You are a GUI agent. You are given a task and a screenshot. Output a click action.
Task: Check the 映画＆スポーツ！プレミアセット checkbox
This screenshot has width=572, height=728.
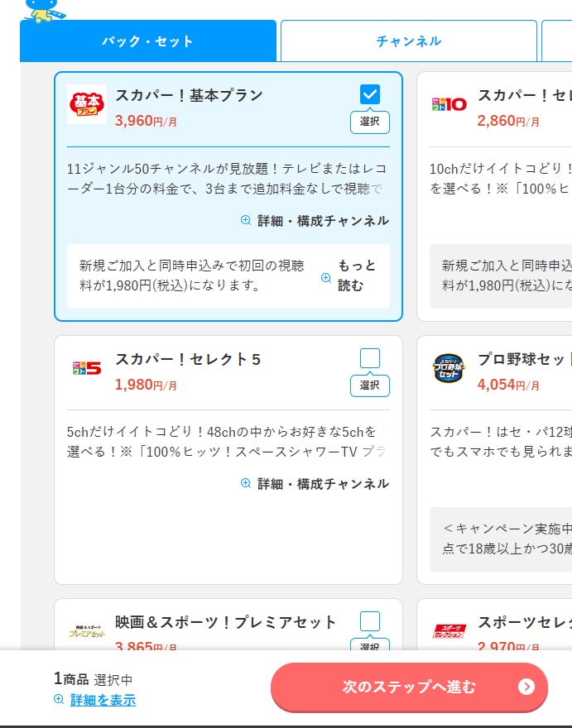pos(370,621)
